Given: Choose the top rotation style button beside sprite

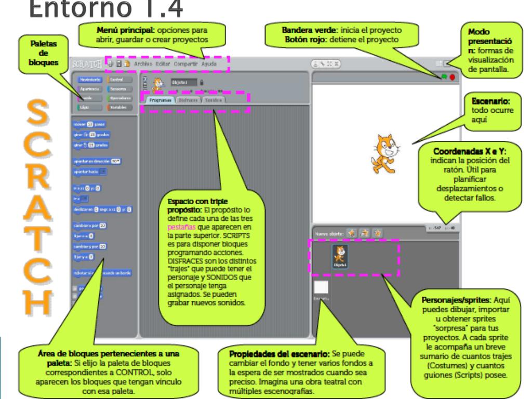Looking at the screenshot, I should [x=145, y=79].
